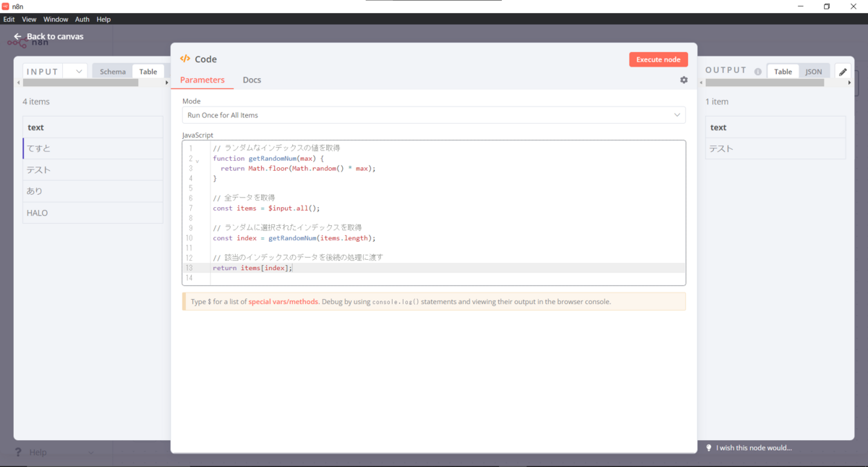Maximize the n8n window

click(827, 7)
